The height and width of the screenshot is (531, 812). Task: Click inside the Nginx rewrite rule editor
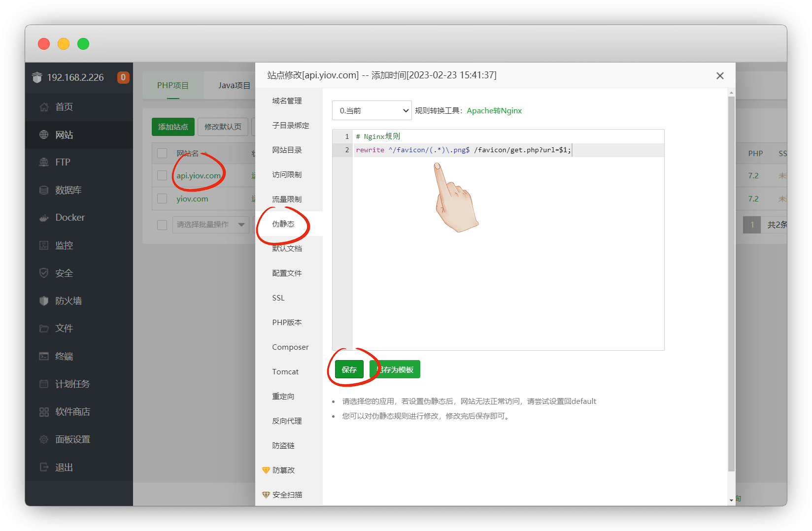pos(507,246)
